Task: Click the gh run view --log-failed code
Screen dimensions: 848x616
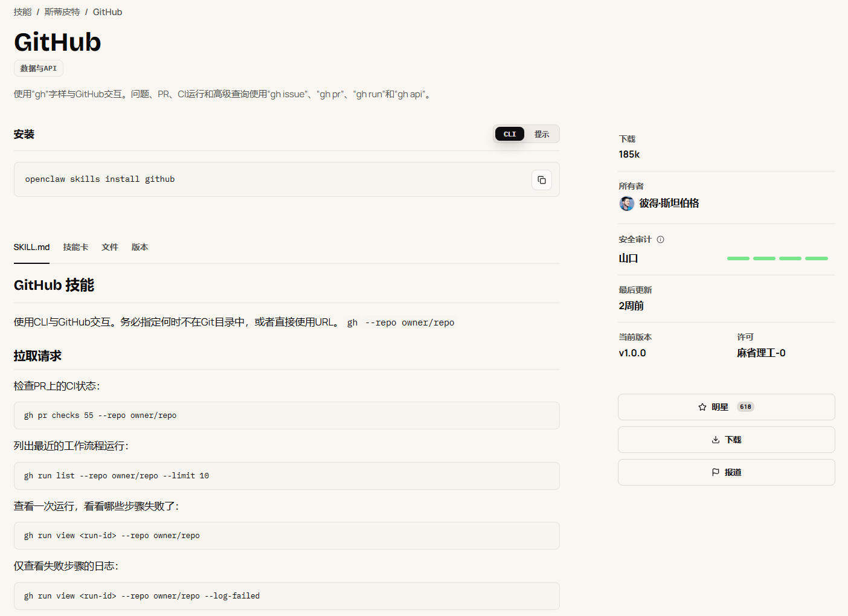Action: coord(286,596)
